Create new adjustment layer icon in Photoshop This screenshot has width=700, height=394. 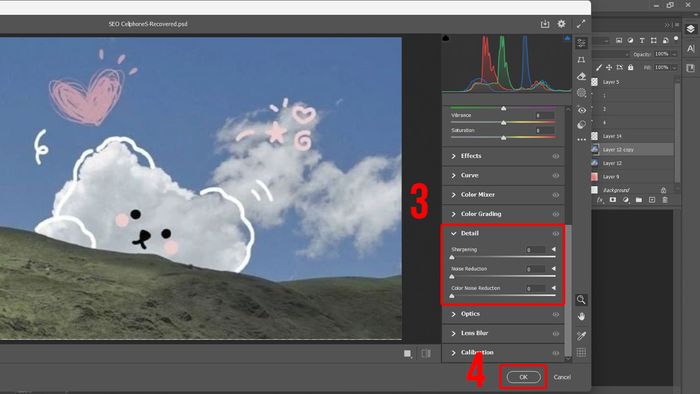coord(625,200)
